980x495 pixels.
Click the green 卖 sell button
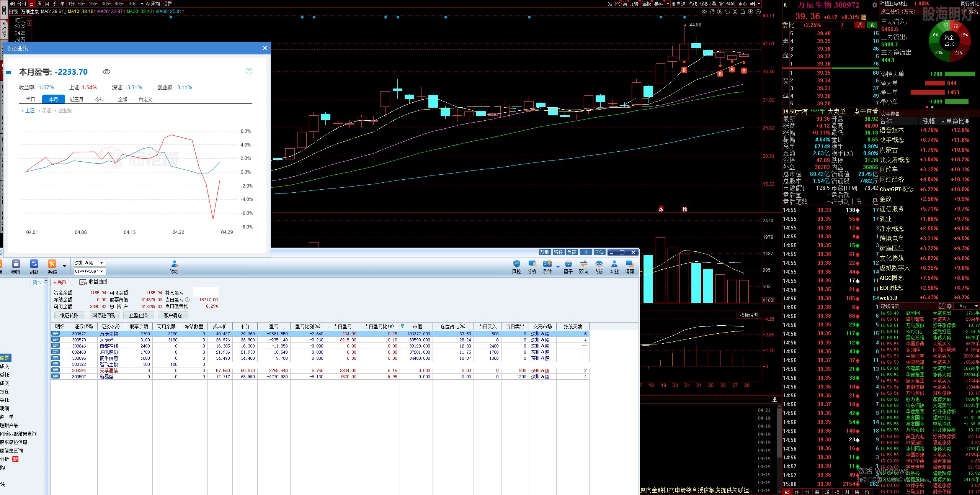(872, 25)
